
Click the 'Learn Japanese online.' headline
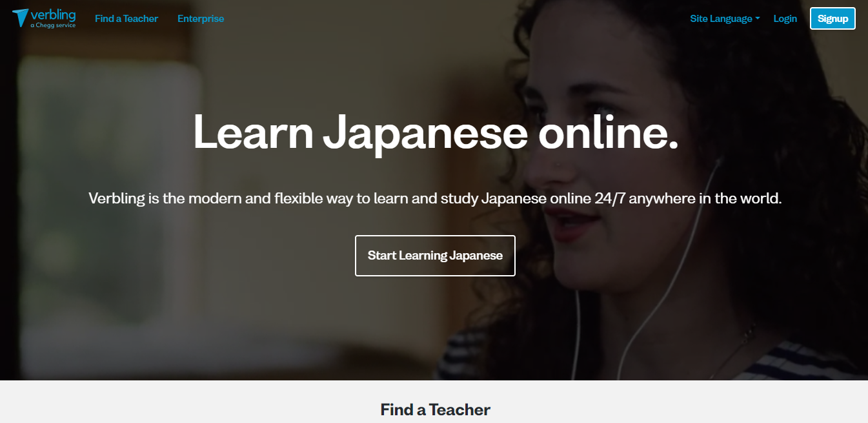(436, 134)
